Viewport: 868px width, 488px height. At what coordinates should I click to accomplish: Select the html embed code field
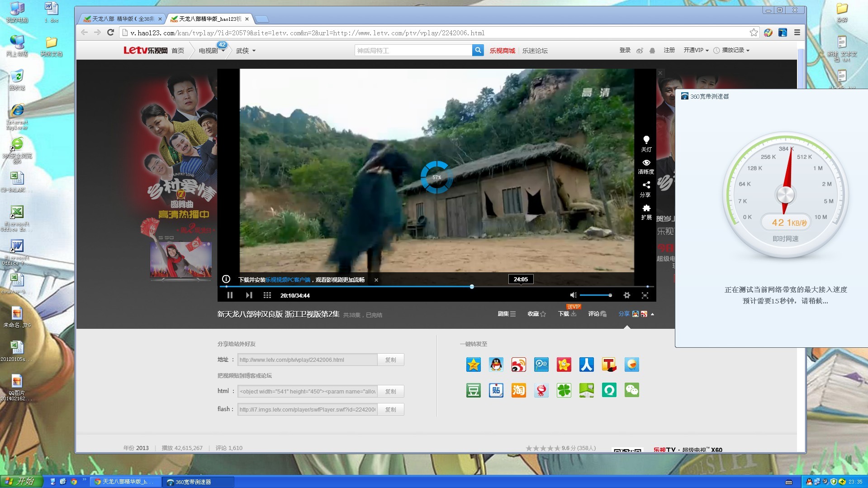pyautogui.click(x=308, y=392)
